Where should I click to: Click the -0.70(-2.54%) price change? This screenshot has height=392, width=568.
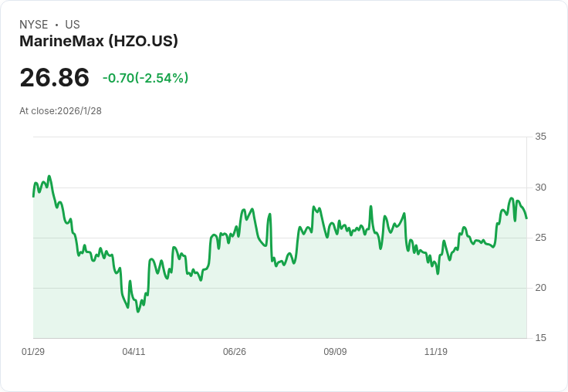click(x=145, y=78)
